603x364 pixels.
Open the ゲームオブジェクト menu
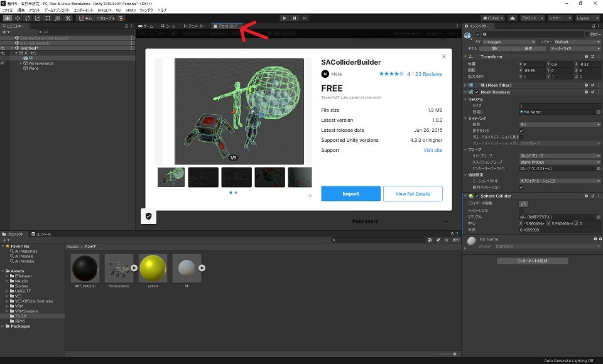(57, 11)
